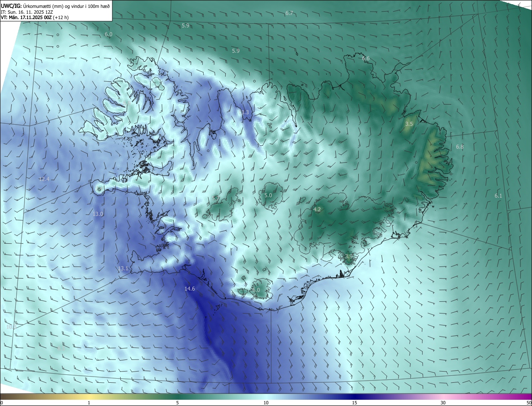Screen dimensions: 532x406
Task: Click the 10 label on the color scale
Action: click(x=266, y=403)
